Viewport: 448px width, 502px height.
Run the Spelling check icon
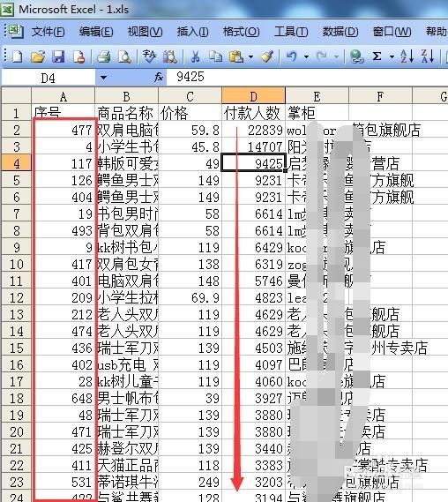pyautogui.click(x=149, y=57)
